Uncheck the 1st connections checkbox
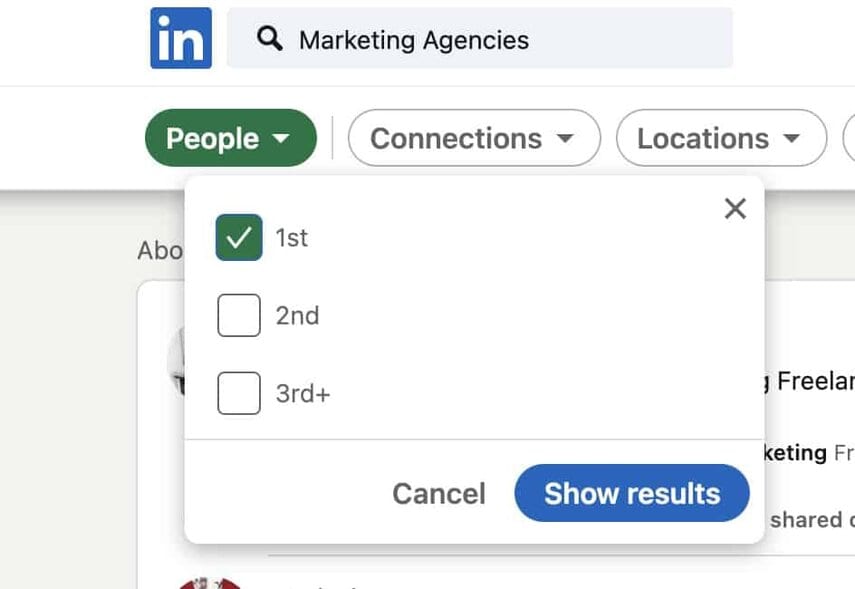Viewport: 855px width, 589px height. click(239, 237)
